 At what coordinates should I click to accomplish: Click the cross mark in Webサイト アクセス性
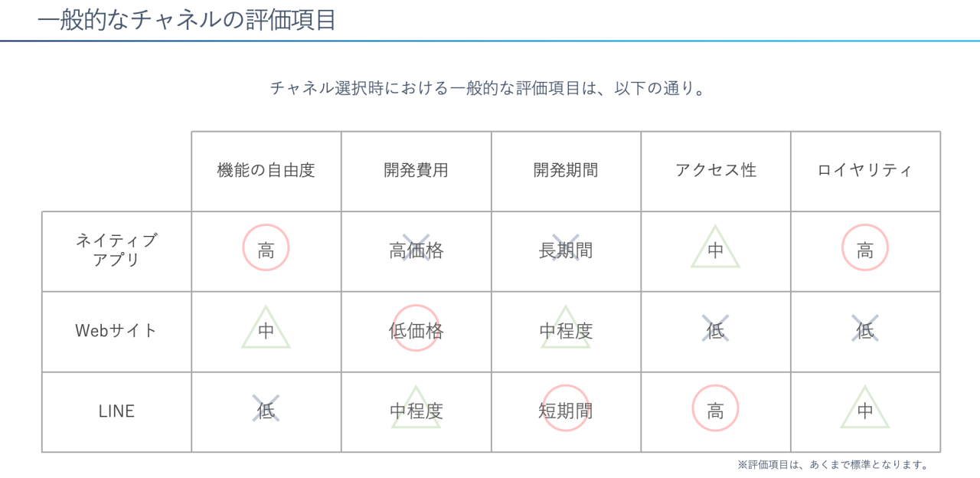(715, 328)
